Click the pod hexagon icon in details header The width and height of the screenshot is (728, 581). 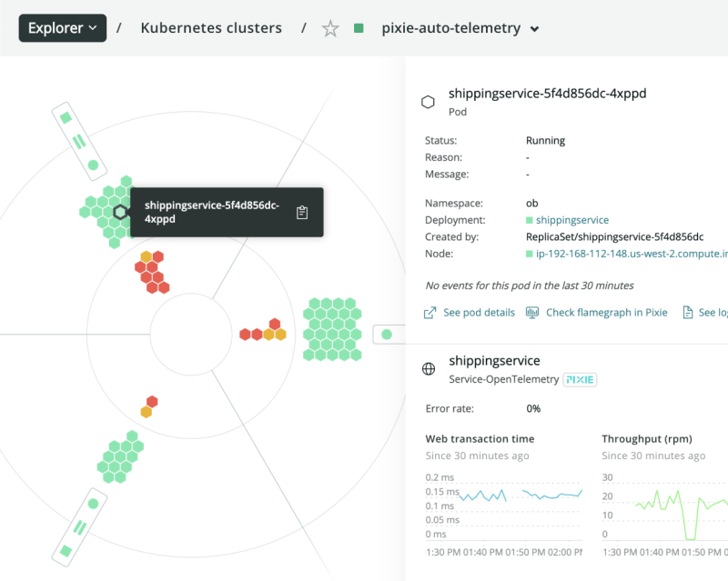coord(428,102)
